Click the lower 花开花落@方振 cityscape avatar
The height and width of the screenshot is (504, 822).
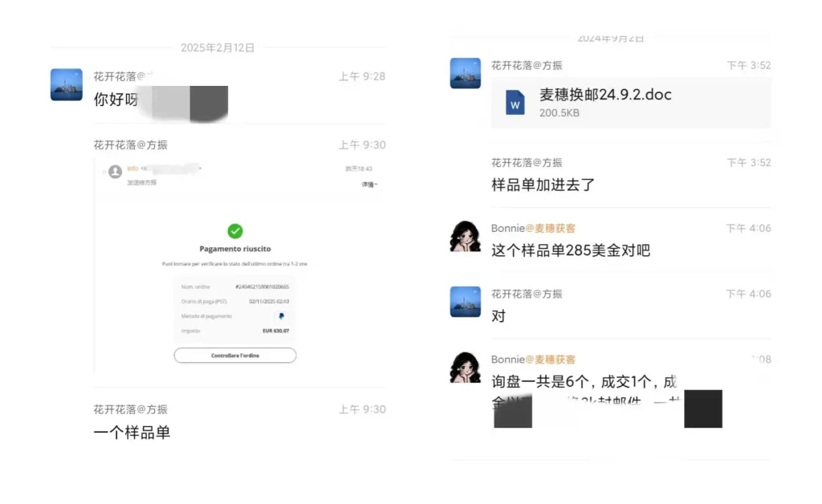point(465,302)
